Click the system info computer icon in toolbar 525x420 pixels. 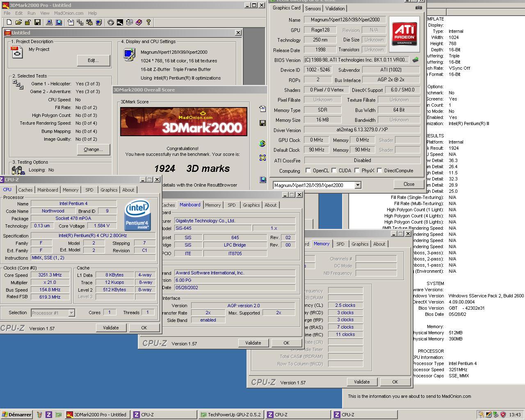(49, 22)
